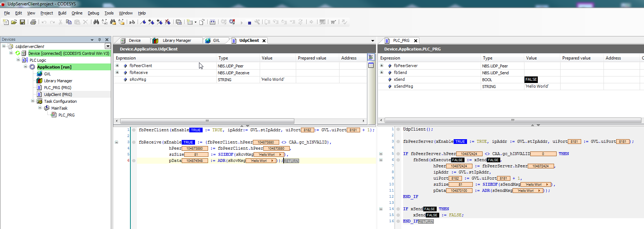Image resolution: width=644 pixels, height=229 pixels.
Task: Open the Find binoculars icon
Action: (x=96, y=22)
